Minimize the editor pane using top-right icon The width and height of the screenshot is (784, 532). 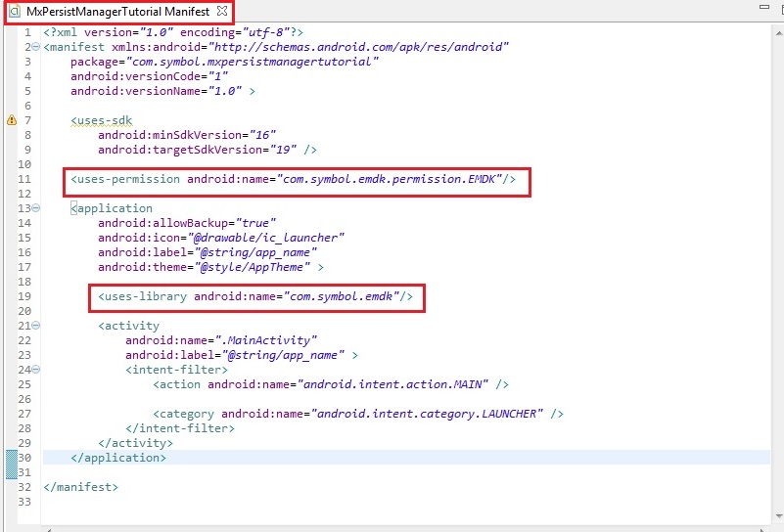point(766,7)
